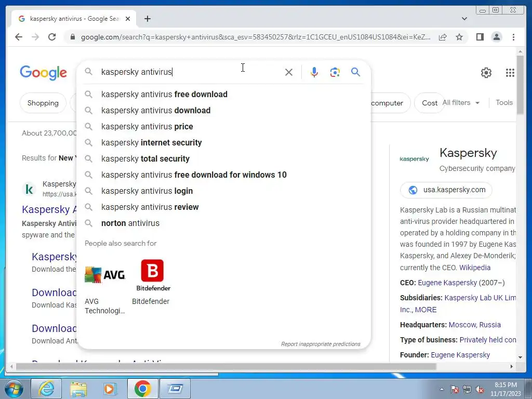
Task: Click the blue magnifier search button
Action: pos(355,72)
